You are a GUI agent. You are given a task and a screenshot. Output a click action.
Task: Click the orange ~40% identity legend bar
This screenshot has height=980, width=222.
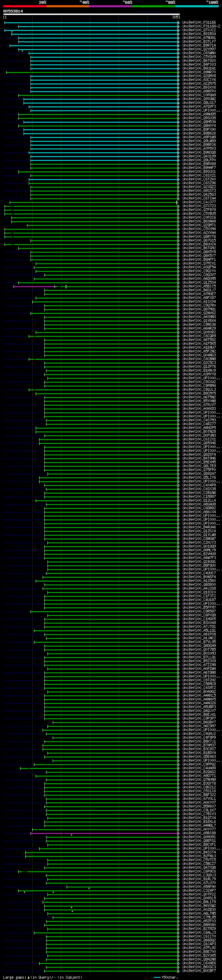[68, 6]
